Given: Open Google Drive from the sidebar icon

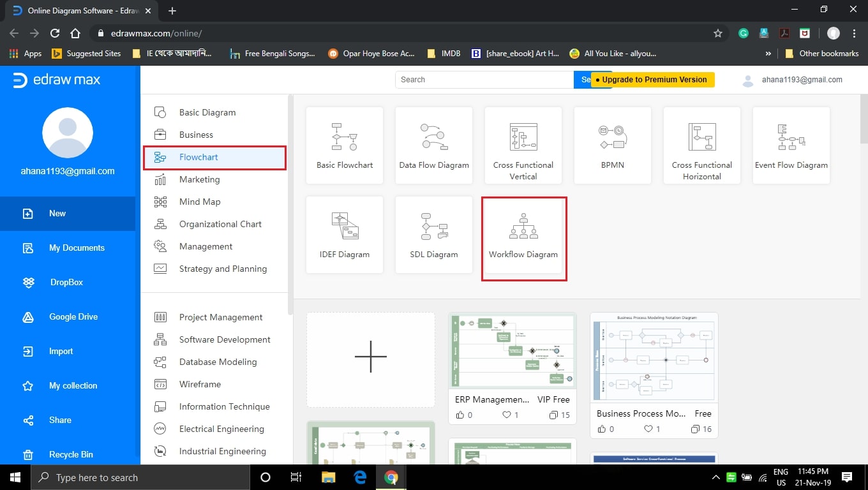Looking at the screenshot, I should [x=29, y=316].
